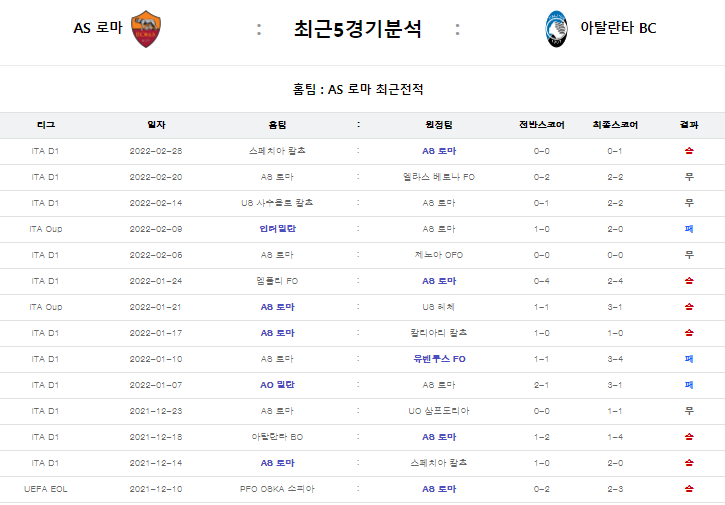The height and width of the screenshot is (505, 725).
Task: Click half-time score 2-1 in 2022-01-07 row
Action: [541, 385]
